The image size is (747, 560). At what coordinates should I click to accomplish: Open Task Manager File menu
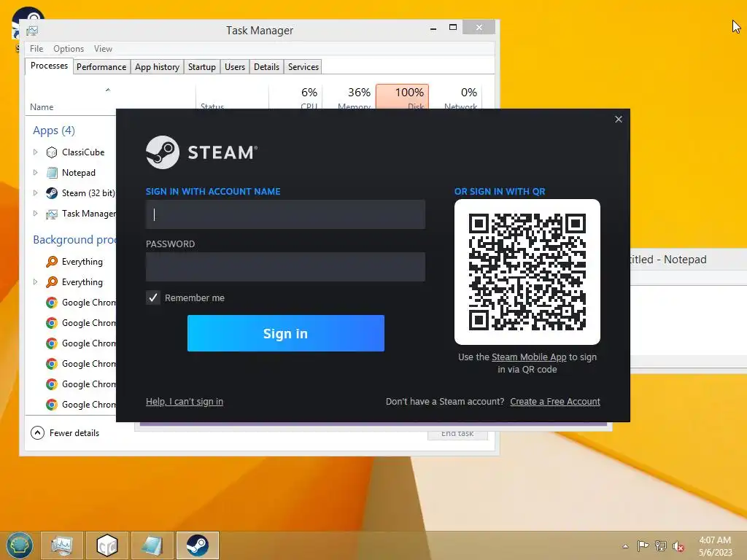pos(36,49)
